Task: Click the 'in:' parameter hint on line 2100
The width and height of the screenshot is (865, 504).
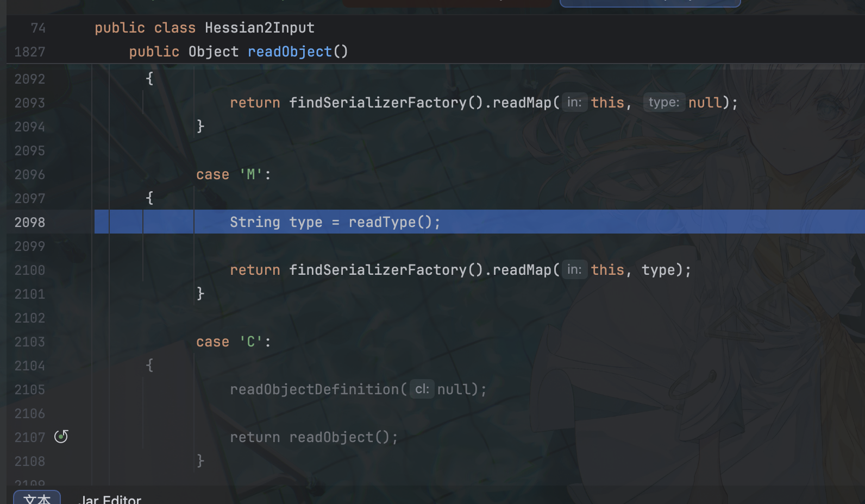Action: pyautogui.click(x=574, y=270)
